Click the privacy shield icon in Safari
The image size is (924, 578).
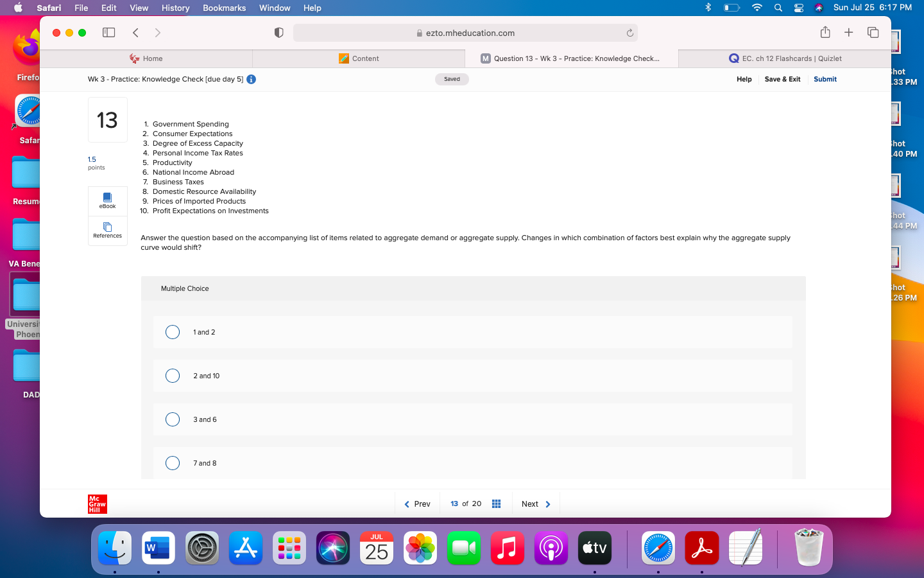[x=278, y=32]
